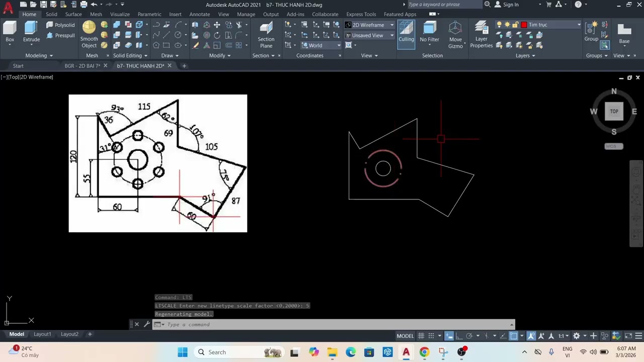
Task: Click the Customization menu icon in status bar
Action: tap(639, 336)
